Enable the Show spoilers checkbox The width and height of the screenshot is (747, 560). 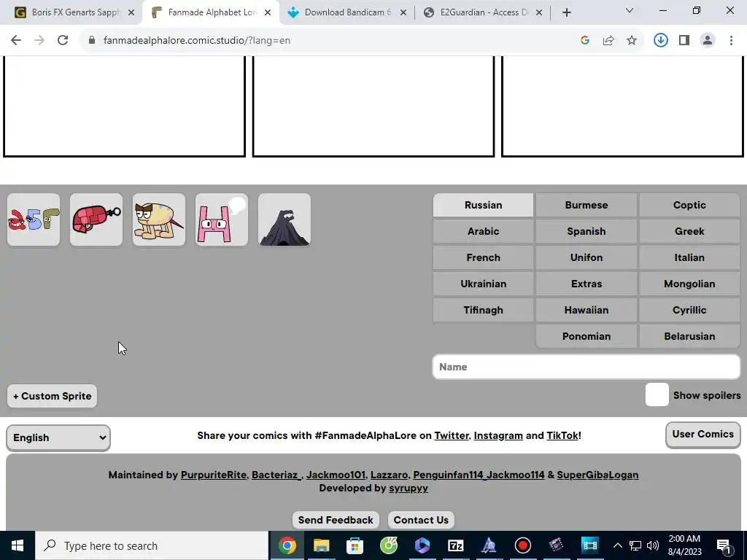[x=657, y=394]
